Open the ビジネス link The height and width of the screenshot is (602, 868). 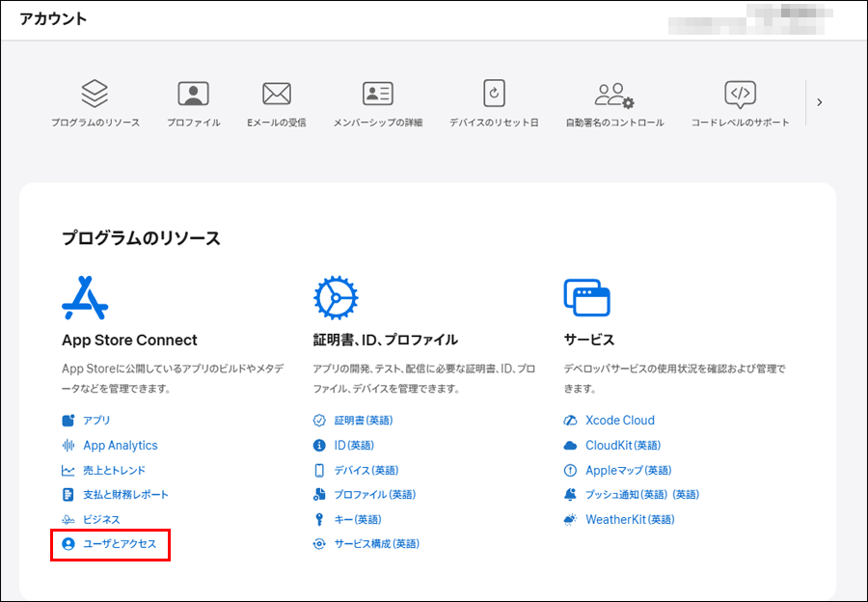click(x=101, y=519)
